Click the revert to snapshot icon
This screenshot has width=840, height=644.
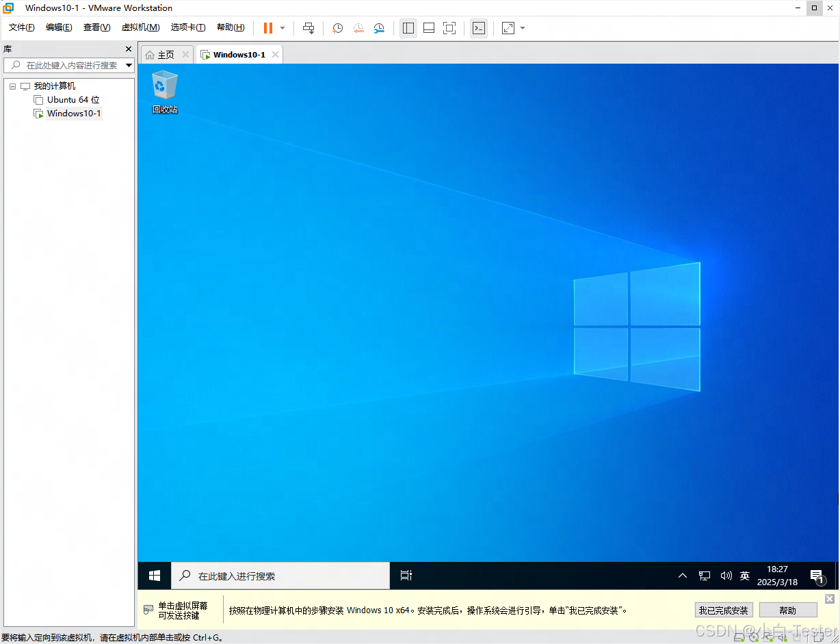point(358,28)
